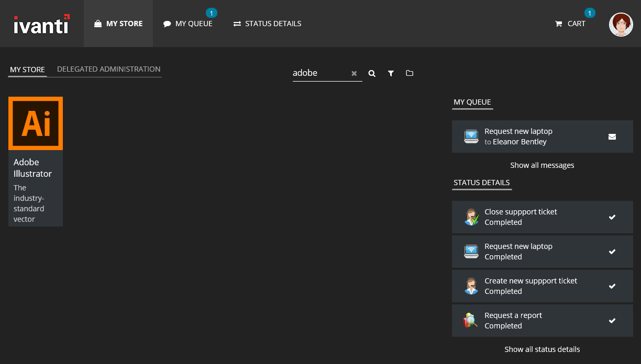Screen dimensions: 641x364
Task: Click the agent icon beside Close suppport ticket
Action: click(471, 217)
